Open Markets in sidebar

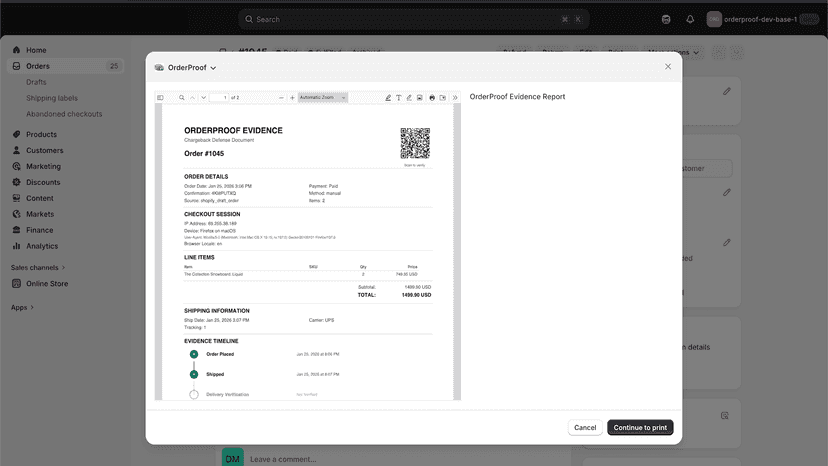40,214
